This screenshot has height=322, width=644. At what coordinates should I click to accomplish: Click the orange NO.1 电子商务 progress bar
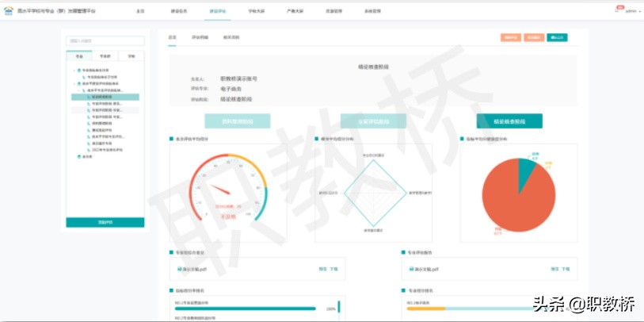(426, 309)
